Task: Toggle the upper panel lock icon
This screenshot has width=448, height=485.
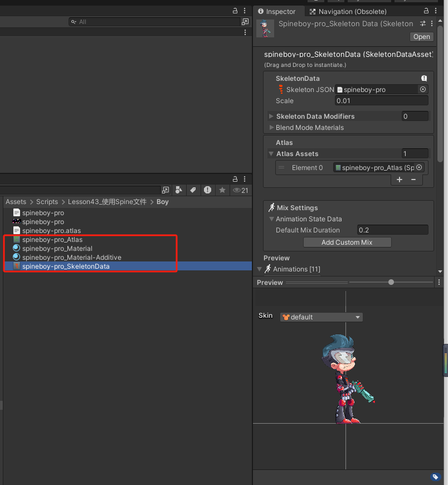Action: pos(235,11)
